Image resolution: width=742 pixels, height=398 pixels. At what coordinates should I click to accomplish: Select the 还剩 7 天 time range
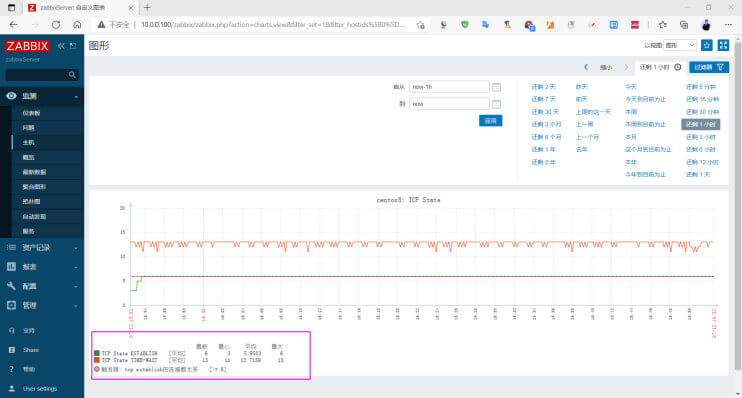click(x=543, y=99)
